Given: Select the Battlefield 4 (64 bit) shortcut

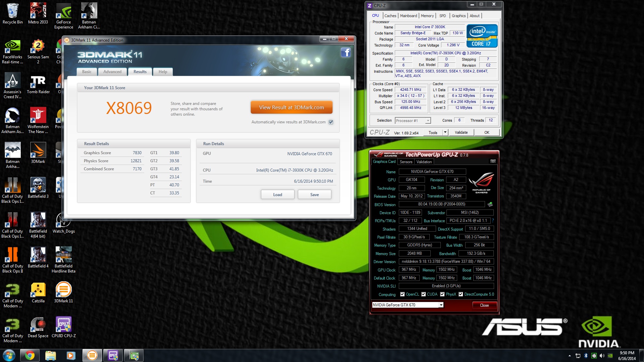Looking at the screenshot, I should click(x=38, y=225).
